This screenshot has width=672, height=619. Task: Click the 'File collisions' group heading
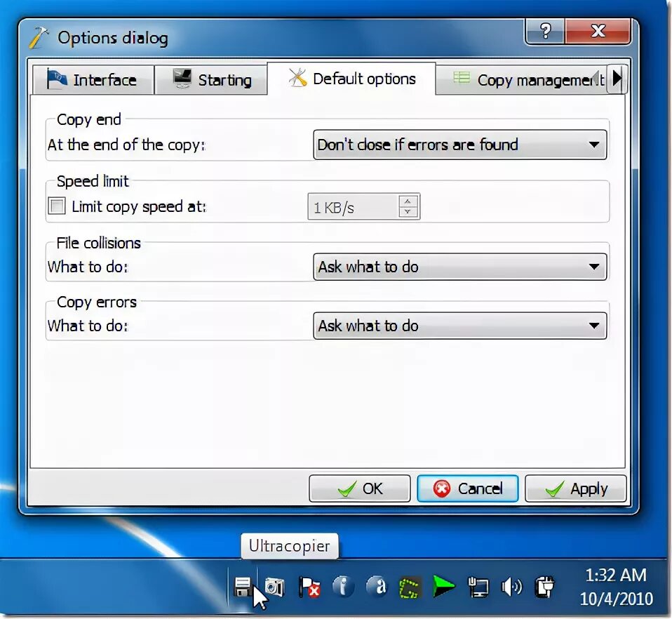click(x=99, y=243)
